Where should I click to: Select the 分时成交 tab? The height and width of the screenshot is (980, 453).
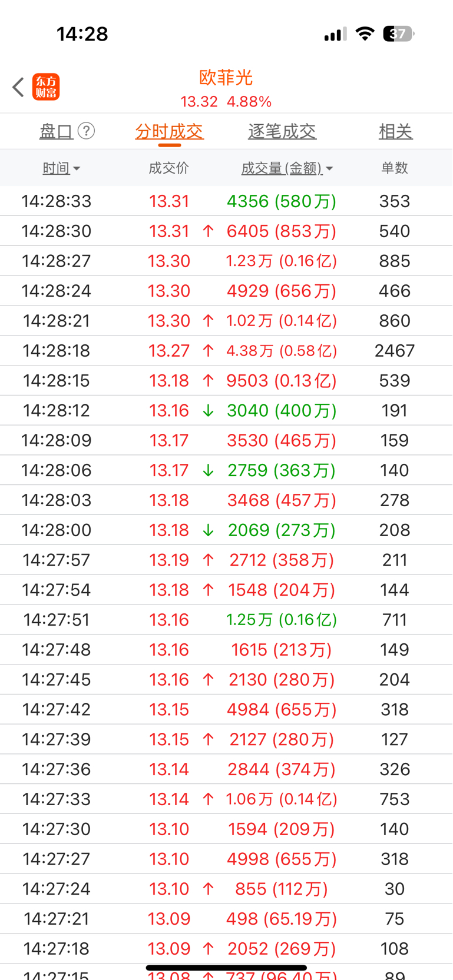point(170,131)
